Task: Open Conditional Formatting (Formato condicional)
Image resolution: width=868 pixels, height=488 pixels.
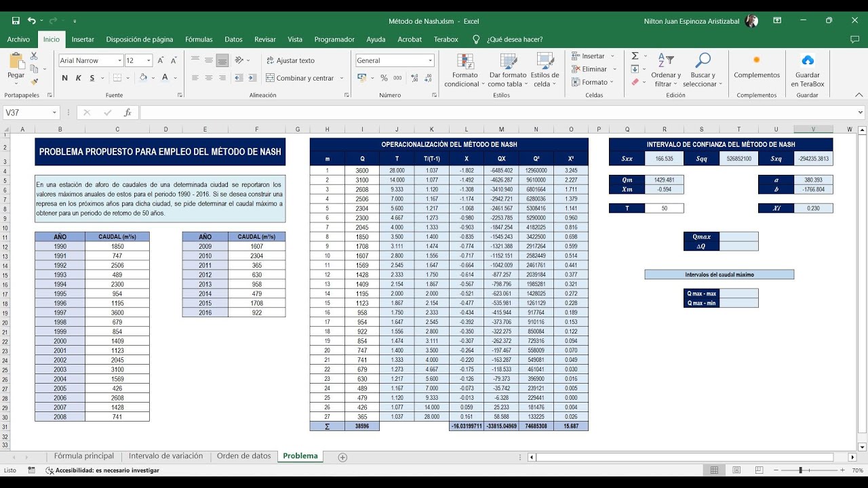Action: click(465, 70)
